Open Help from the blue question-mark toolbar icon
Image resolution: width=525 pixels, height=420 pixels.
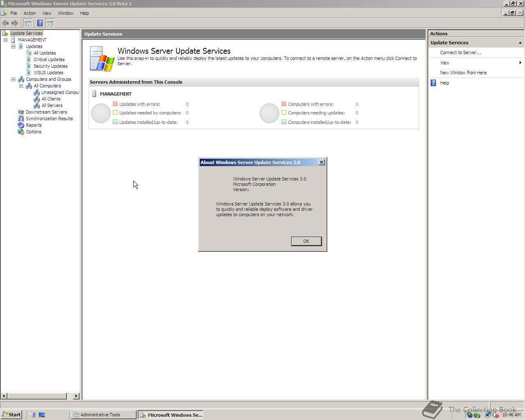click(40, 23)
